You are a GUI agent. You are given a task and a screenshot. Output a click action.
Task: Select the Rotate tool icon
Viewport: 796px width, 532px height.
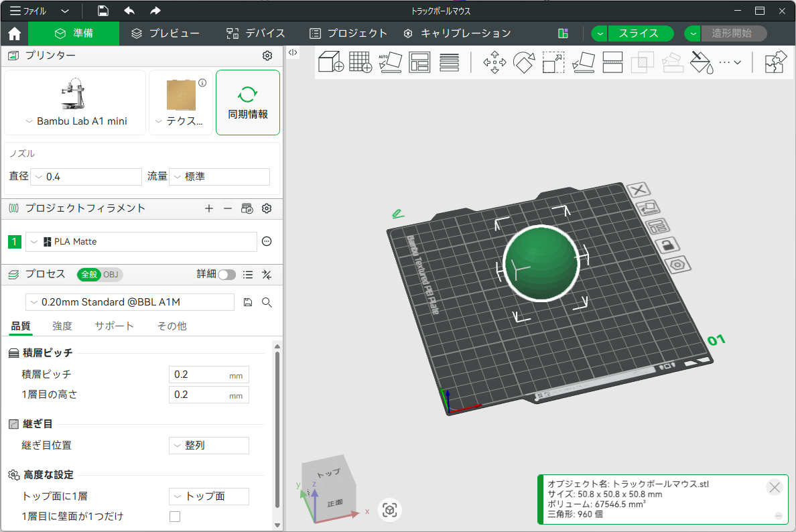524,62
